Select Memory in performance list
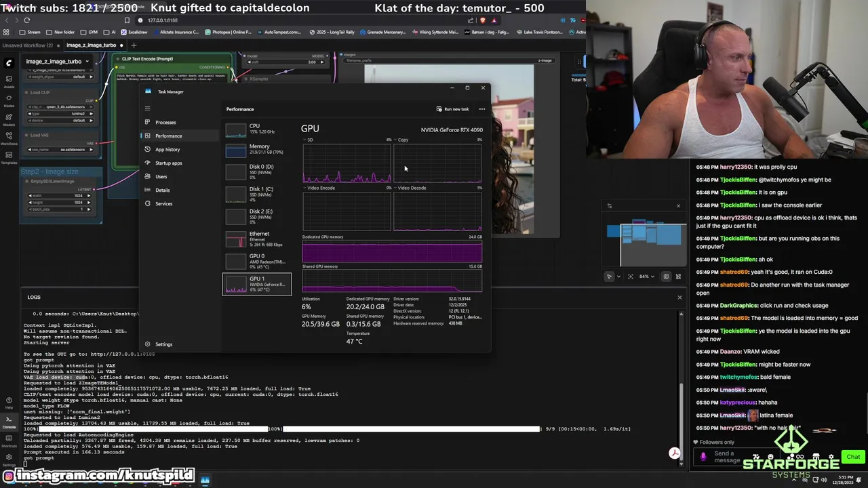Viewport: 868px width, 488px height. point(257,149)
